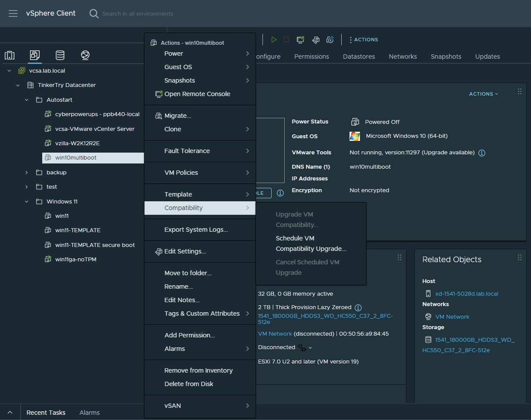Collapse the TinkerTry Datacenter node
This screenshot has width=531, height=420.
[x=18, y=85]
